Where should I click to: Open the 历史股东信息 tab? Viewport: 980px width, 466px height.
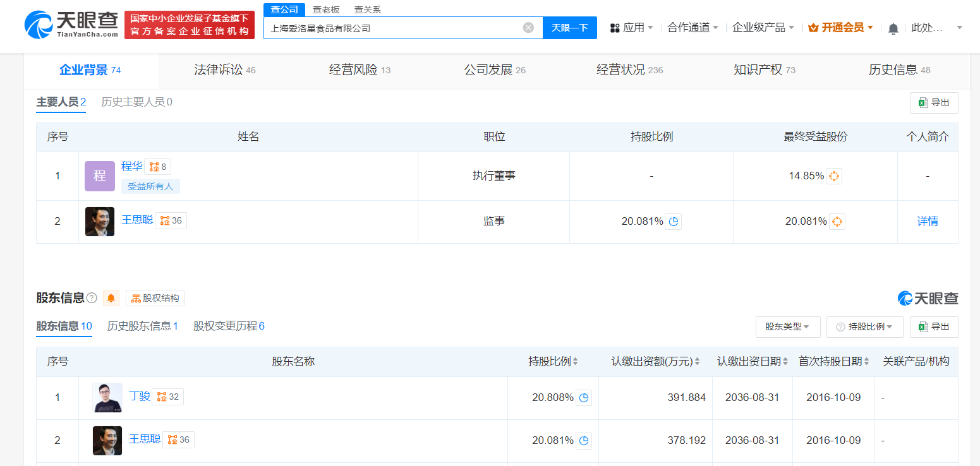140,326
